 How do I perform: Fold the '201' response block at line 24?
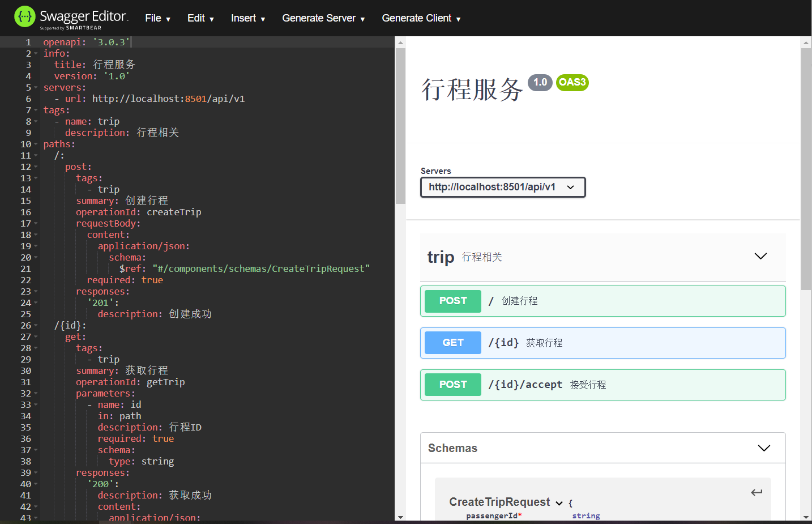pos(36,303)
